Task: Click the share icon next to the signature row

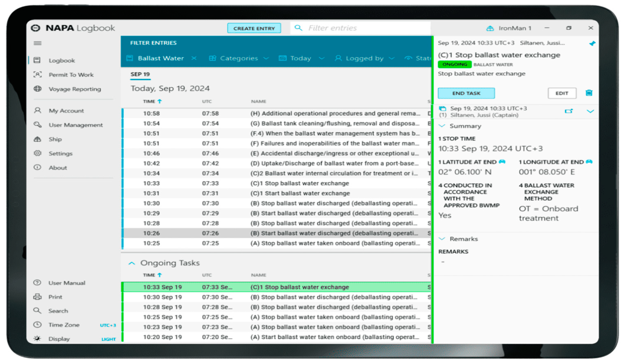Action: point(568,111)
